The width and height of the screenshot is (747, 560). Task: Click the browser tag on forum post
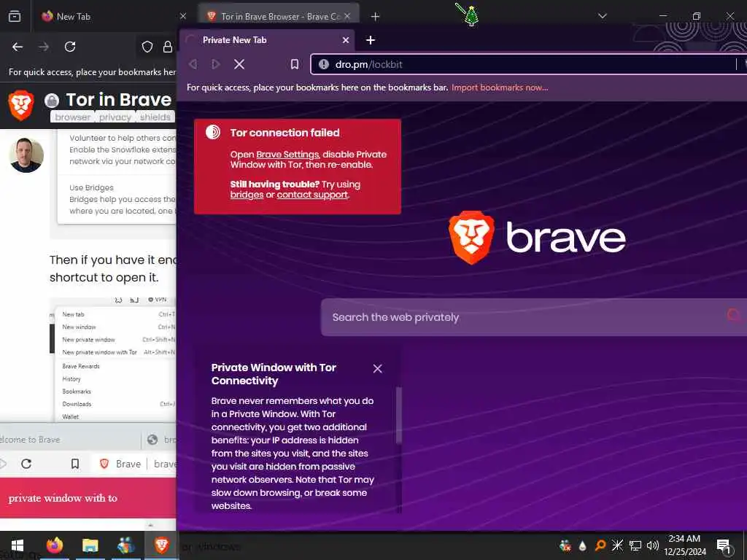[x=72, y=117]
